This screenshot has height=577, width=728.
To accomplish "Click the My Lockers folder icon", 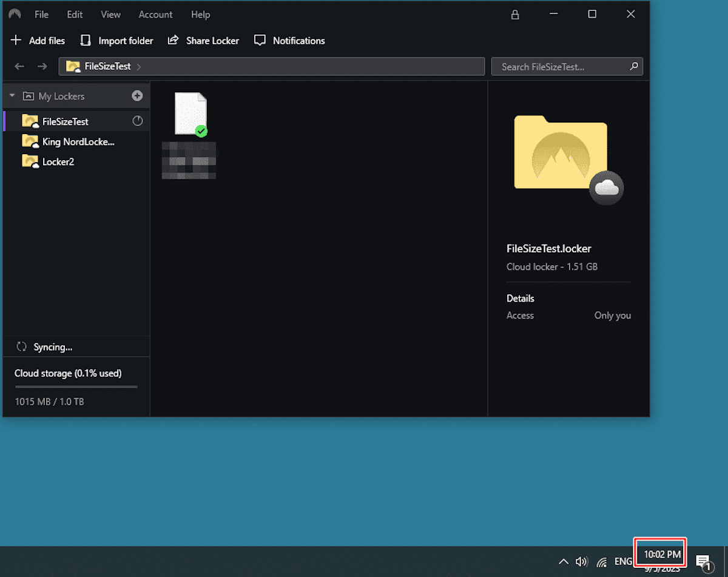I will point(28,96).
